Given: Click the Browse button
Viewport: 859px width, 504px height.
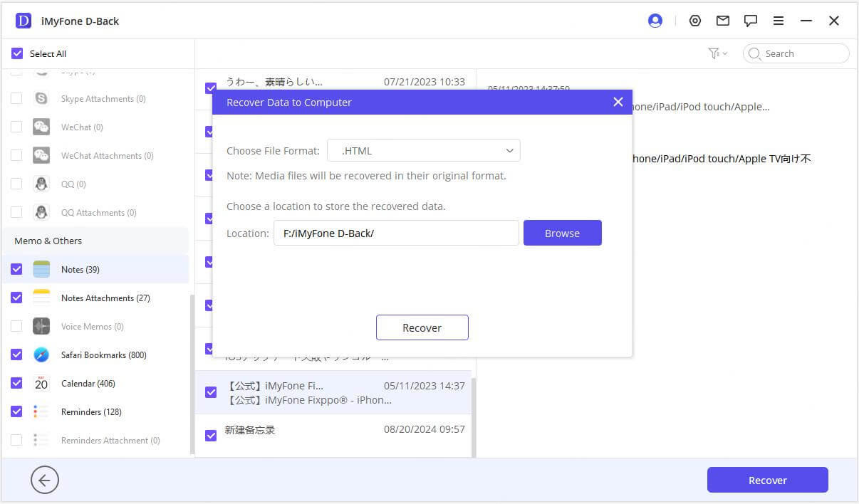Looking at the screenshot, I should [x=563, y=233].
